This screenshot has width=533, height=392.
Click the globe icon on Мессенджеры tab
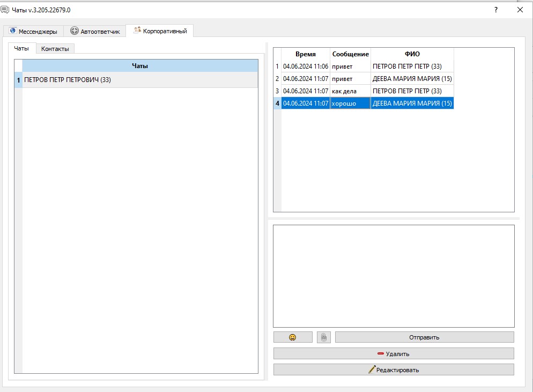pos(13,31)
